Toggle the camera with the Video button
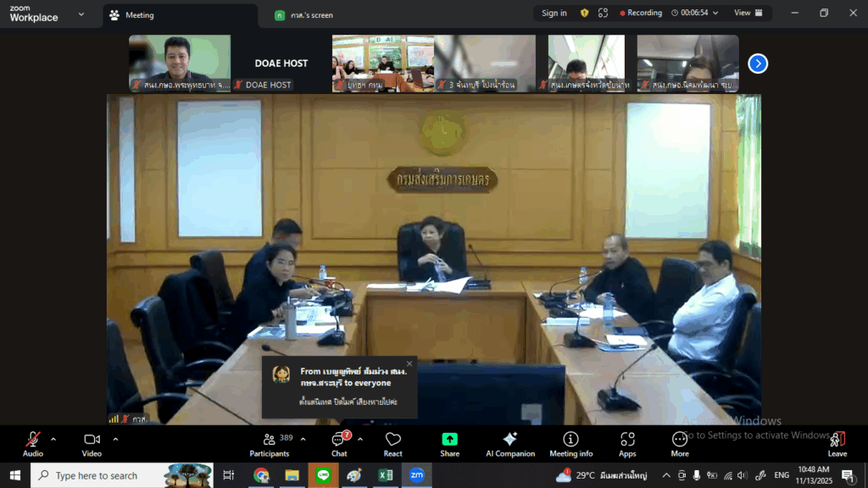 [92, 440]
